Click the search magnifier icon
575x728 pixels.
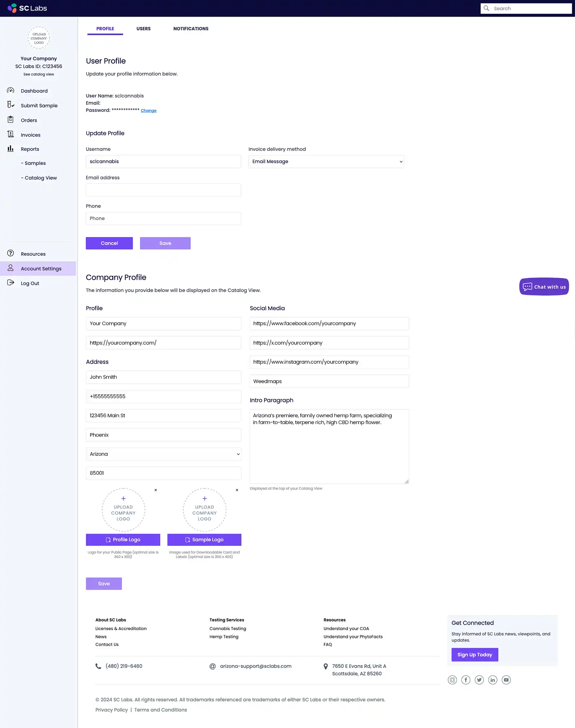pos(486,8)
